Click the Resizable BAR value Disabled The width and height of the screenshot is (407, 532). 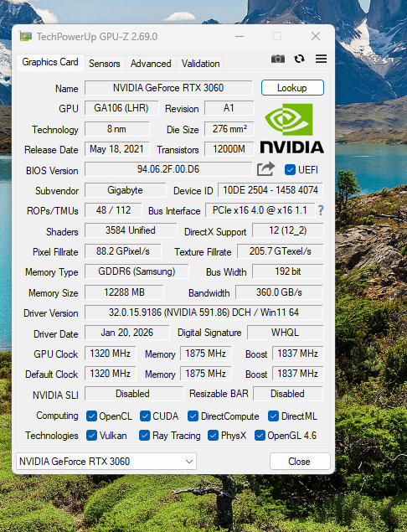pos(288,394)
